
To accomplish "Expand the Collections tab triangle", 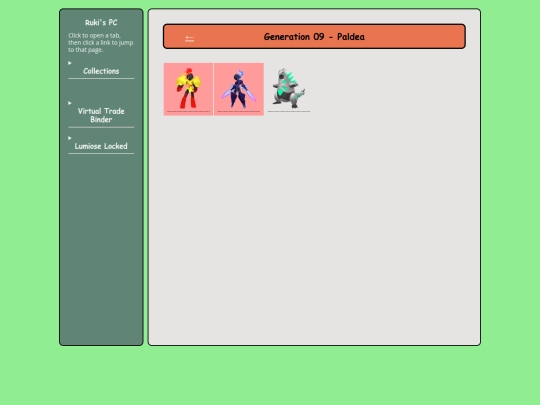I will click(70, 63).
